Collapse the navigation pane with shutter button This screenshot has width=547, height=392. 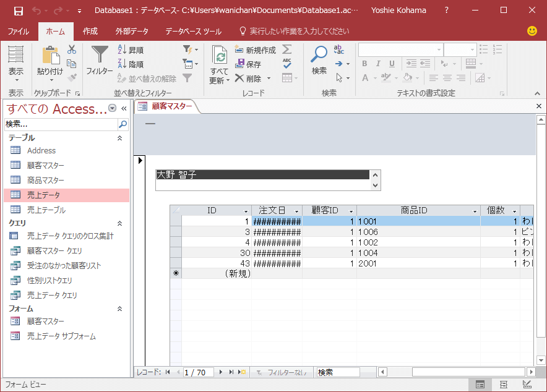tap(124, 109)
